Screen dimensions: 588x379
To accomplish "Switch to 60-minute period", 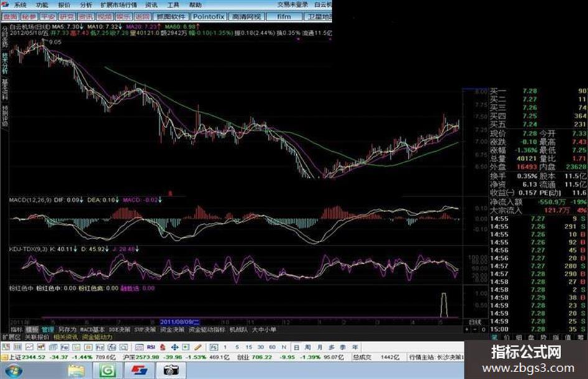I will point(273,347).
